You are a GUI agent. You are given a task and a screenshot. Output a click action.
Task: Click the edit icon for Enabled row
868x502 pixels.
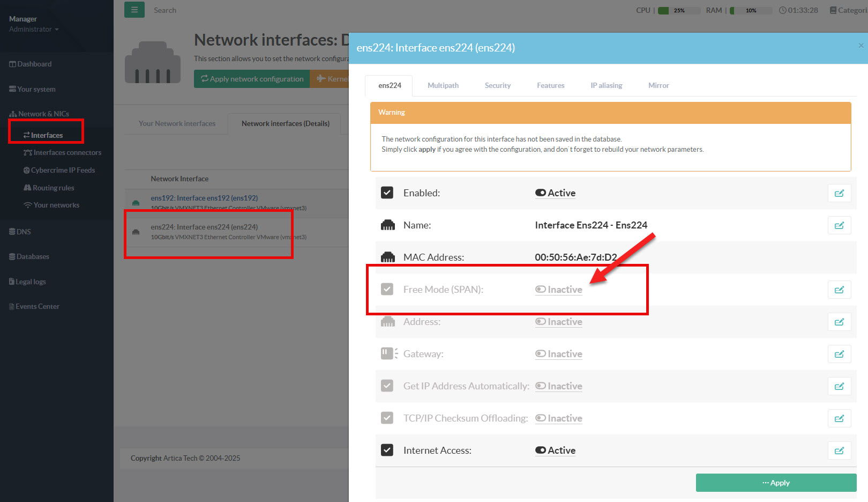click(839, 193)
